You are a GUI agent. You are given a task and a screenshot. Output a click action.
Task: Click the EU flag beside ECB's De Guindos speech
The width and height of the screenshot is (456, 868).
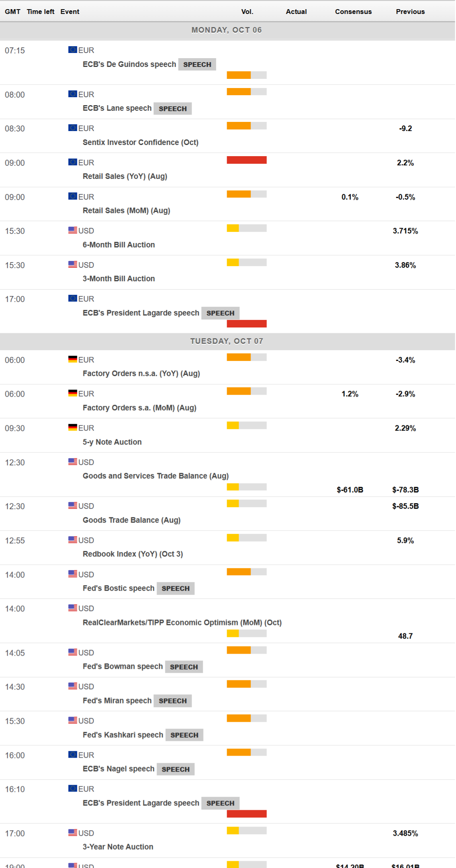coord(72,50)
